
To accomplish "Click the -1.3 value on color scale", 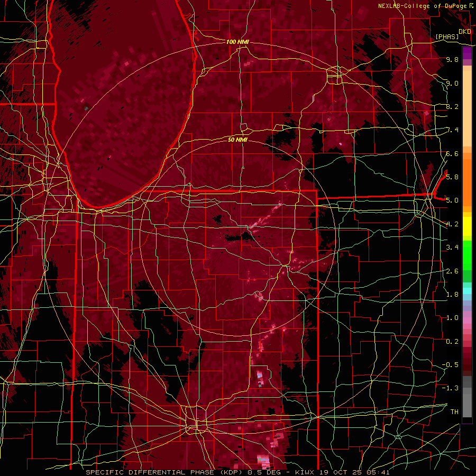I will [x=450, y=388].
